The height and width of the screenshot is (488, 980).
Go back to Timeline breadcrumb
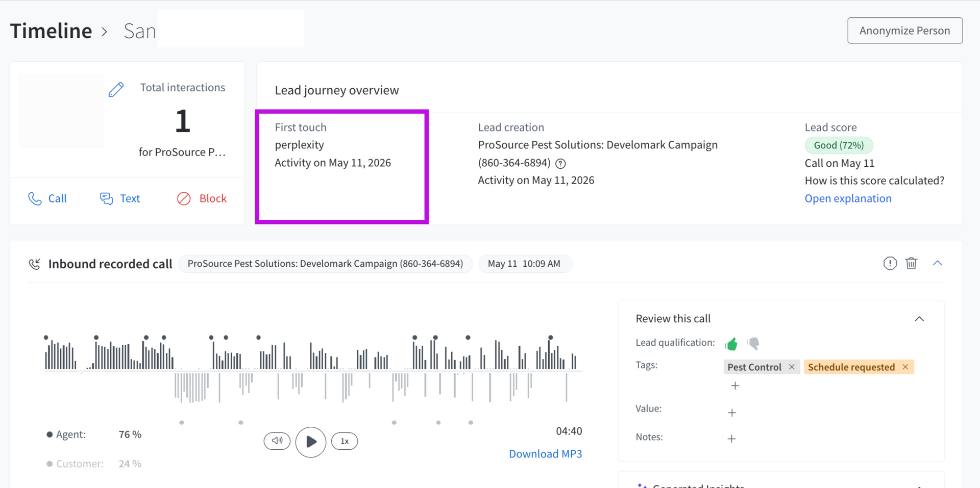click(51, 31)
